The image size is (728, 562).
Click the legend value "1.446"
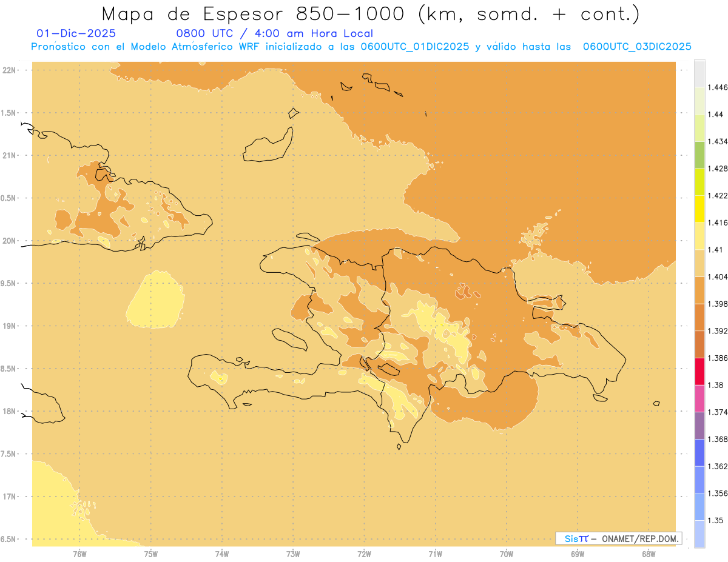(718, 87)
